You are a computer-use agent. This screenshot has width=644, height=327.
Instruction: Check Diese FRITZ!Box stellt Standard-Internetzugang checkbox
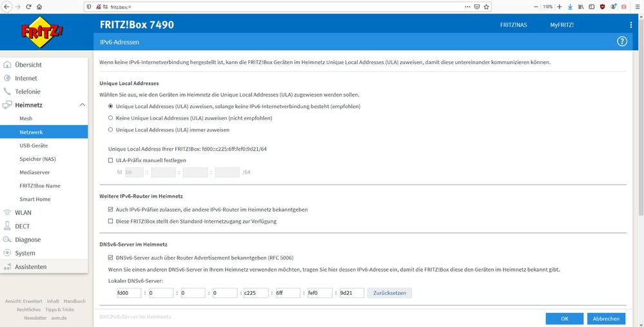click(x=110, y=221)
